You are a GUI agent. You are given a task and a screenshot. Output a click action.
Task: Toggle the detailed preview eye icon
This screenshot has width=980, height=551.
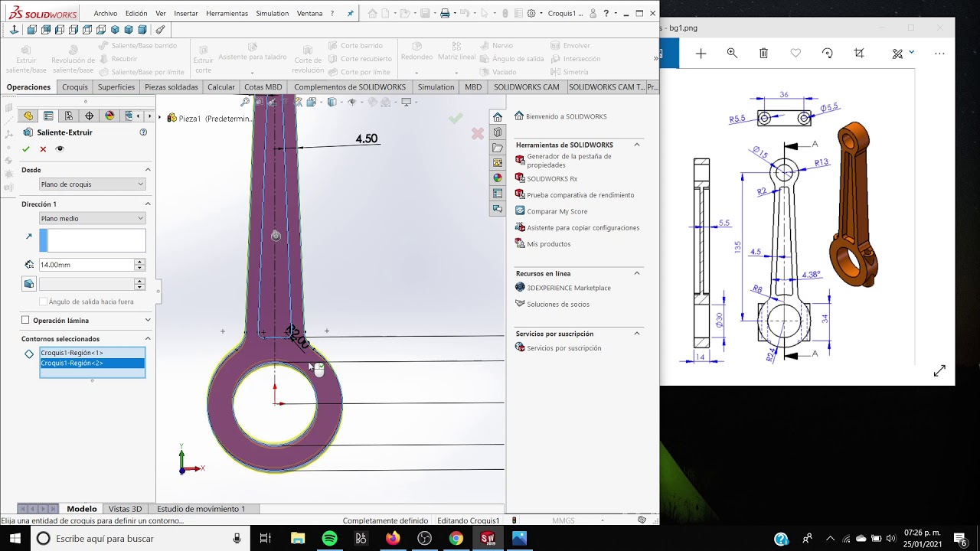[60, 149]
